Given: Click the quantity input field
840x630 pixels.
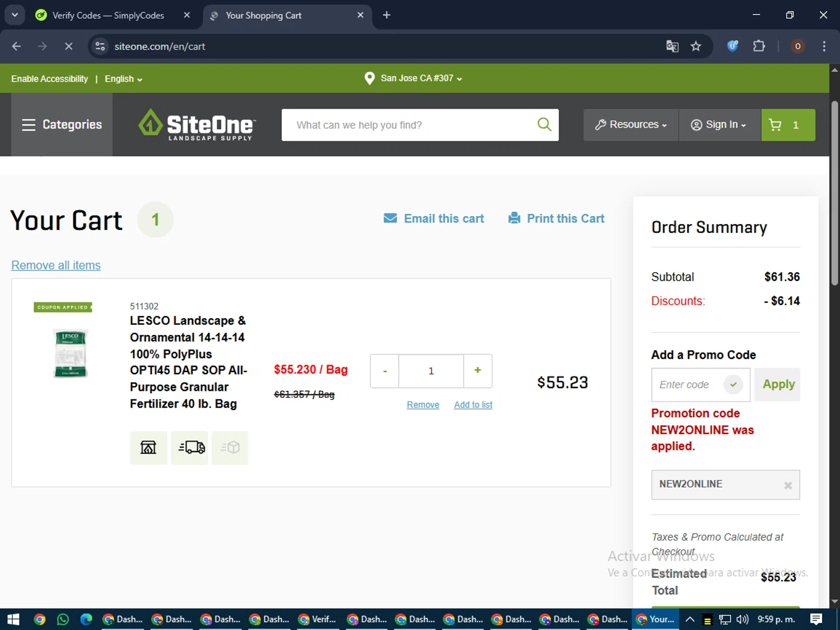Looking at the screenshot, I should [x=431, y=371].
